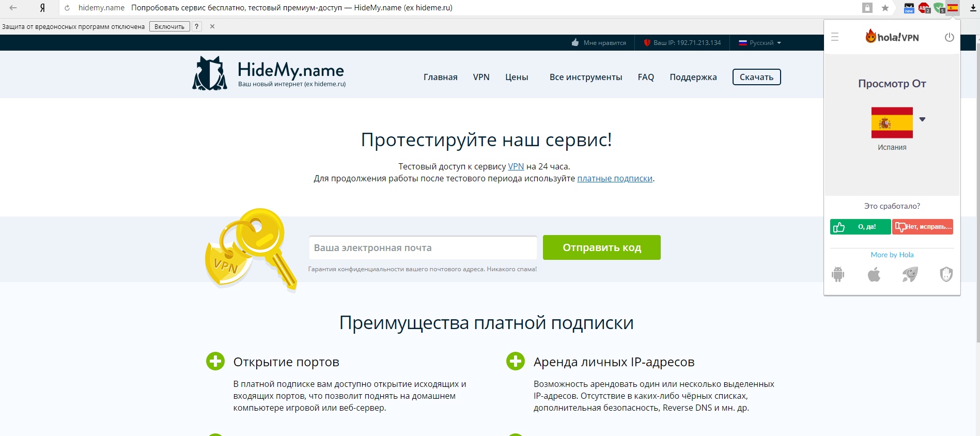The width and height of the screenshot is (980, 436).
Task: Click the "Протестируйте наш сервис!" heading
Action: [x=487, y=139]
